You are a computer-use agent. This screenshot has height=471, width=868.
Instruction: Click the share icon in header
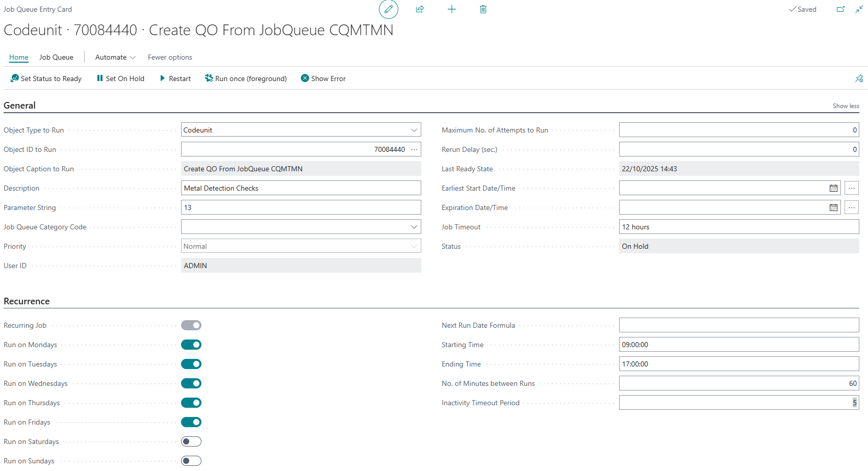(420, 9)
